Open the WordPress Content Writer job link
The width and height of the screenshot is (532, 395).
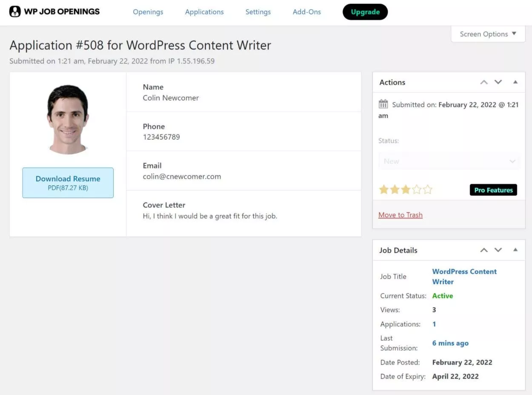pyautogui.click(x=464, y=277)
